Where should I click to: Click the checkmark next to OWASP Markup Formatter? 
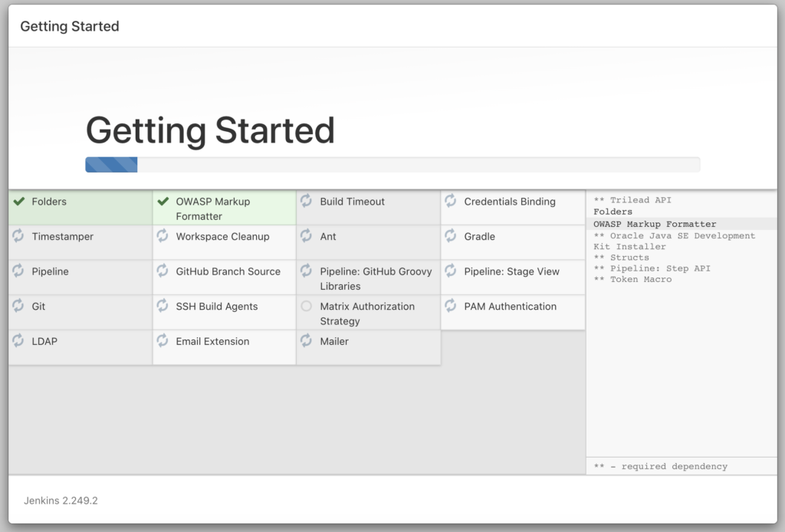(163, 202)
